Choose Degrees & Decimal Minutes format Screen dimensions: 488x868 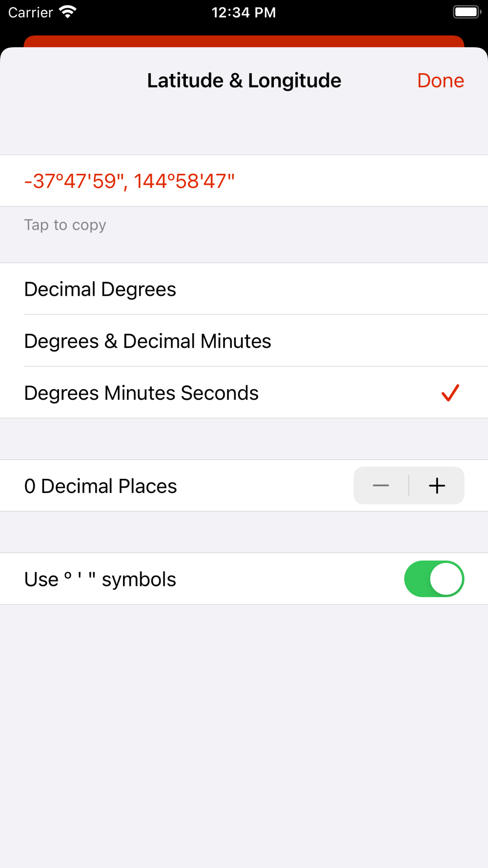(x=147, y=341)
